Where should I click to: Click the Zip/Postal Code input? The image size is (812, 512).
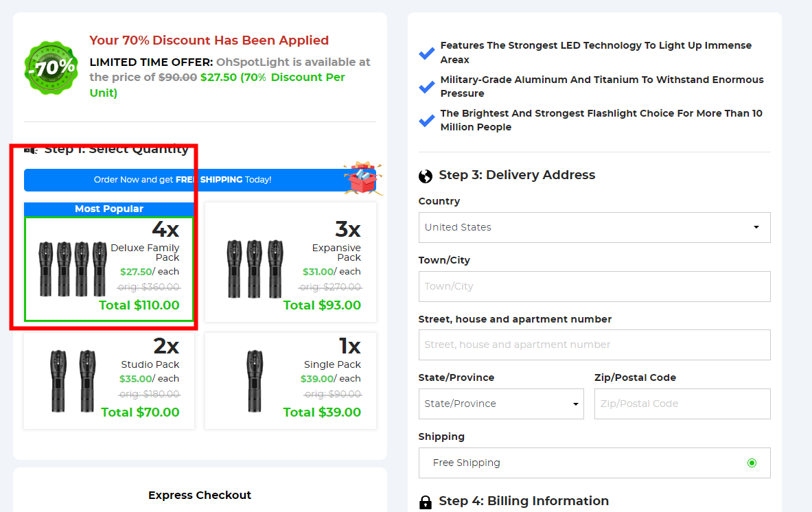682,404
